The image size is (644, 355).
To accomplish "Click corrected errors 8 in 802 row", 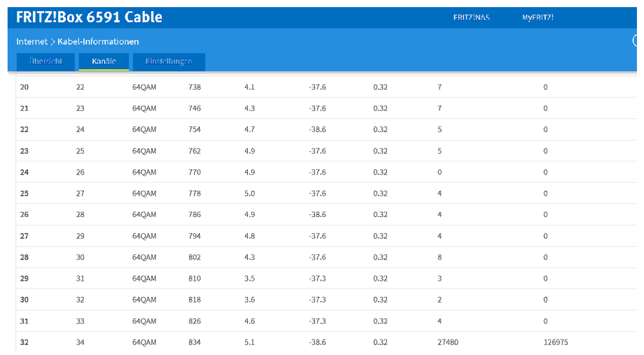I will 439,257.
